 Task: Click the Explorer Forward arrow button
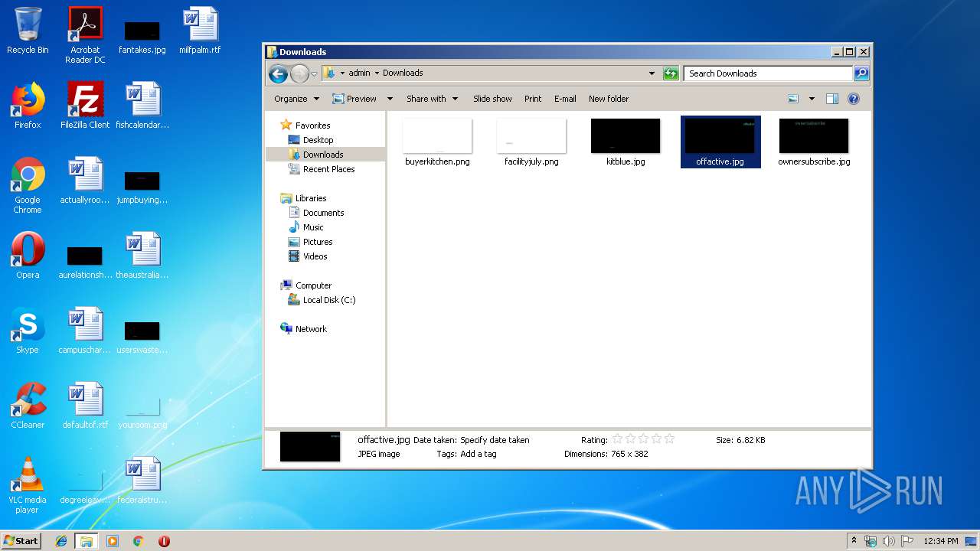(x=299, y=73)
